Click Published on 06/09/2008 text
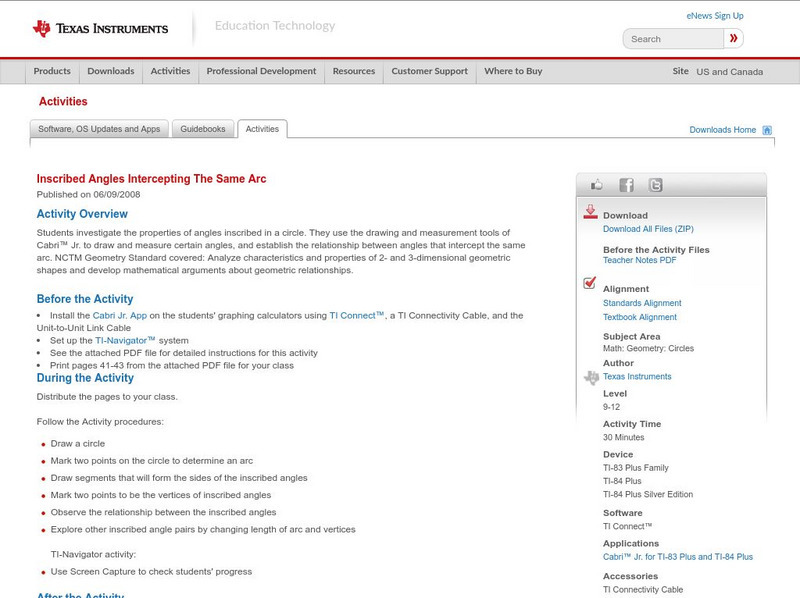Screen dimensions: 800x598 click(88, 194)
